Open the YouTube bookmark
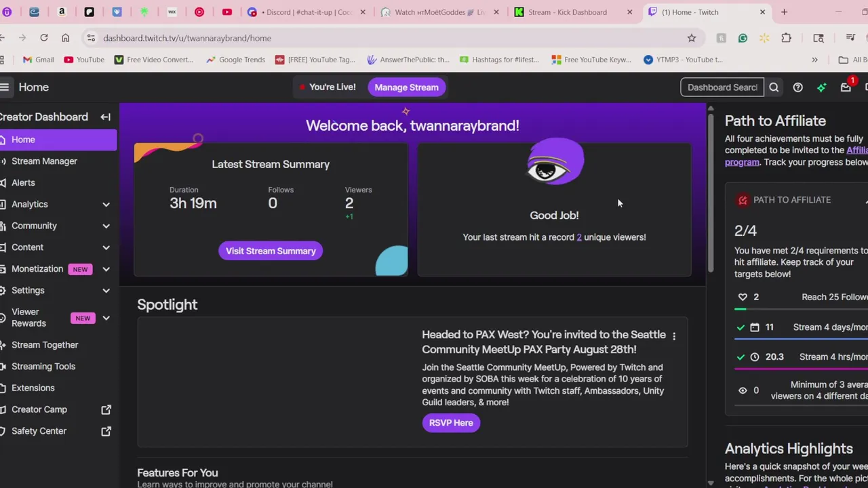The width and height of the screenshot is (868, 488). (84, 60)
